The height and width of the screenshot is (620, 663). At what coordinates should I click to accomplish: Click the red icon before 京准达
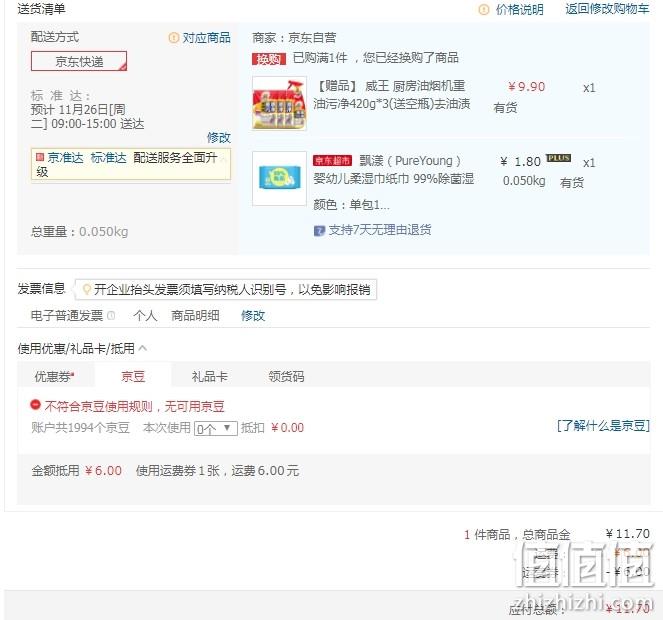point(40,157)
